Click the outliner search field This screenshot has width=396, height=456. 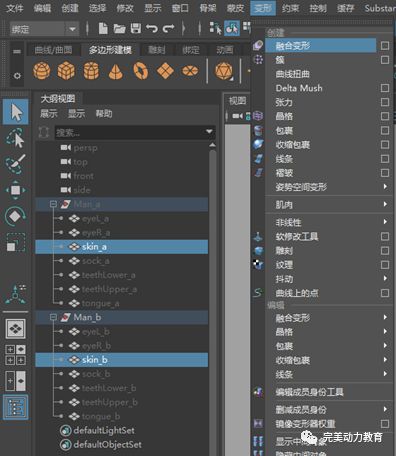coord(135,133)
